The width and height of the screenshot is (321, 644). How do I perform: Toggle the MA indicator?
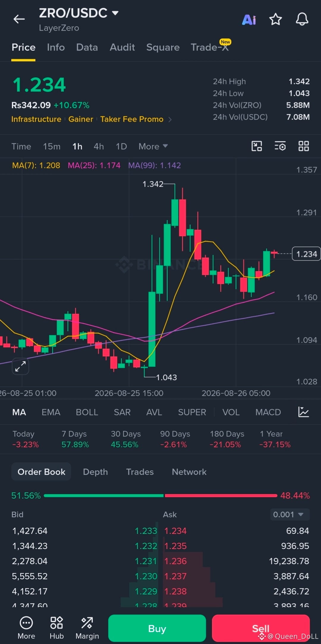tap(19, 412)
